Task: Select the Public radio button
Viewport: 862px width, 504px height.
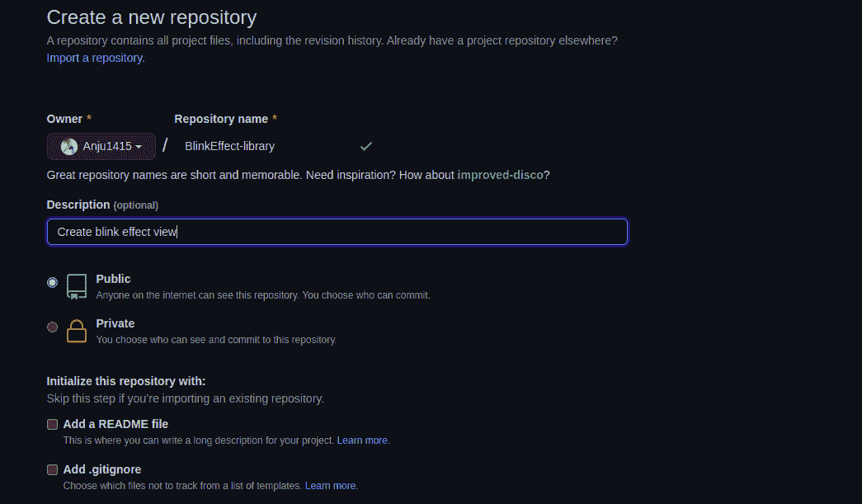Action: [x=53, y=282]
